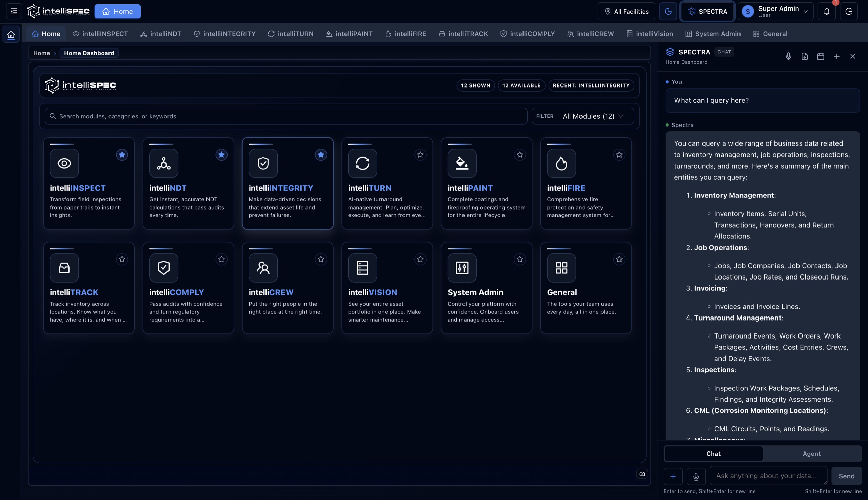Favorite intelliFIRE with star

[x=619, y=155]
